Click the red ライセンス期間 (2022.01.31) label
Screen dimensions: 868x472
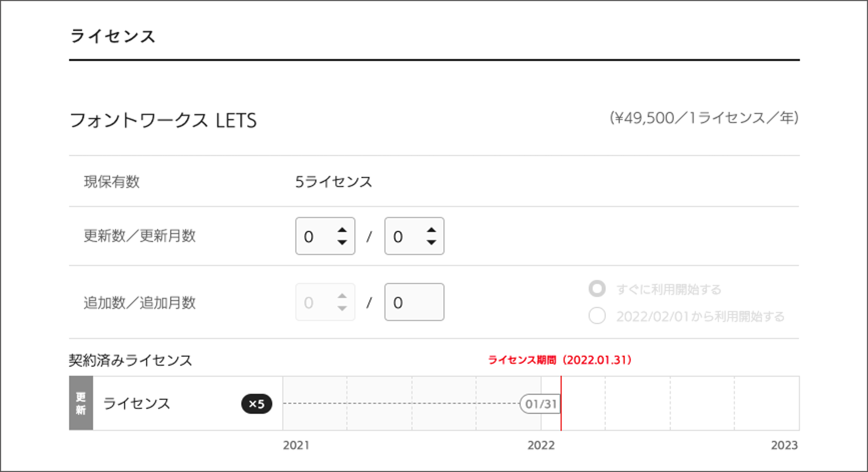[x=559, y=360]
